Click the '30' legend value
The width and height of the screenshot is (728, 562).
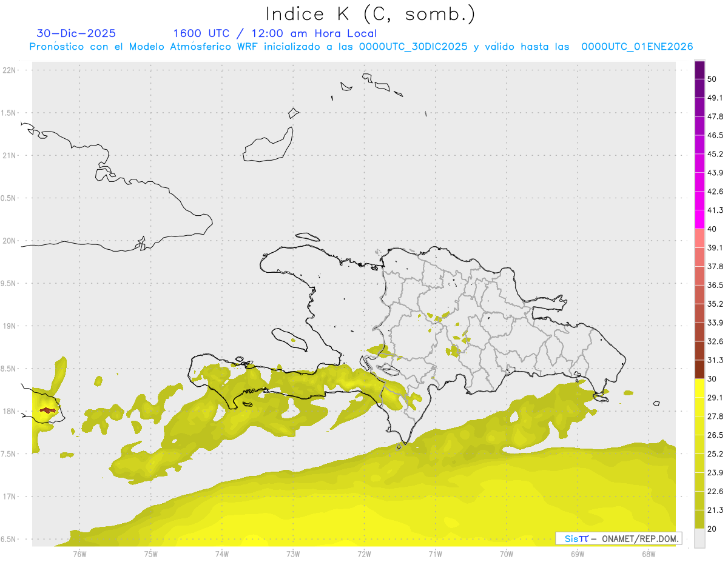click(712, 379)
